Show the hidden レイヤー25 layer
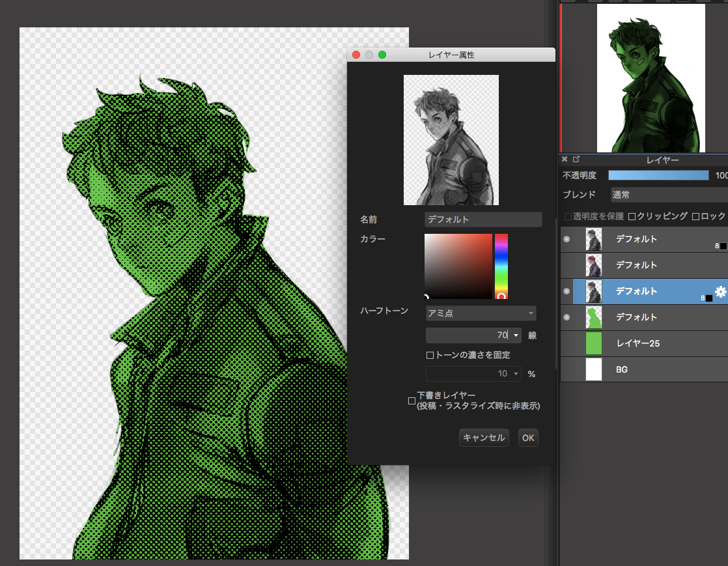The height and width of the screenshot is (566, 728). (x=567, y=343)
